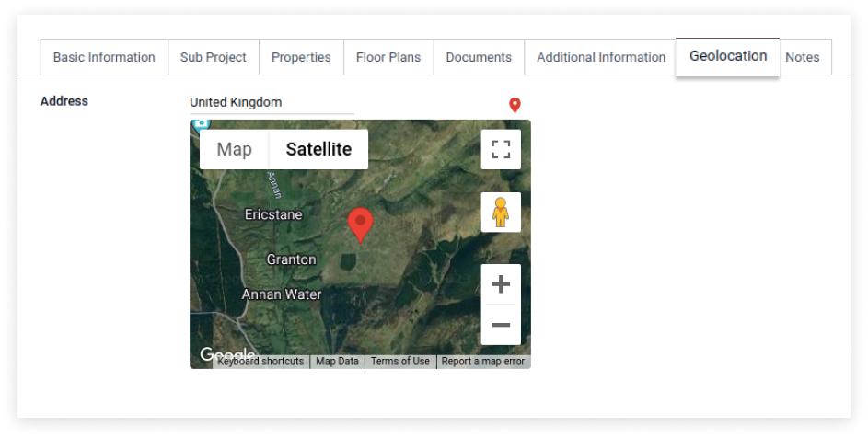Viewport: 868px width, 438px height.
Task: Open the Properties tab
Action: (301, 57)
